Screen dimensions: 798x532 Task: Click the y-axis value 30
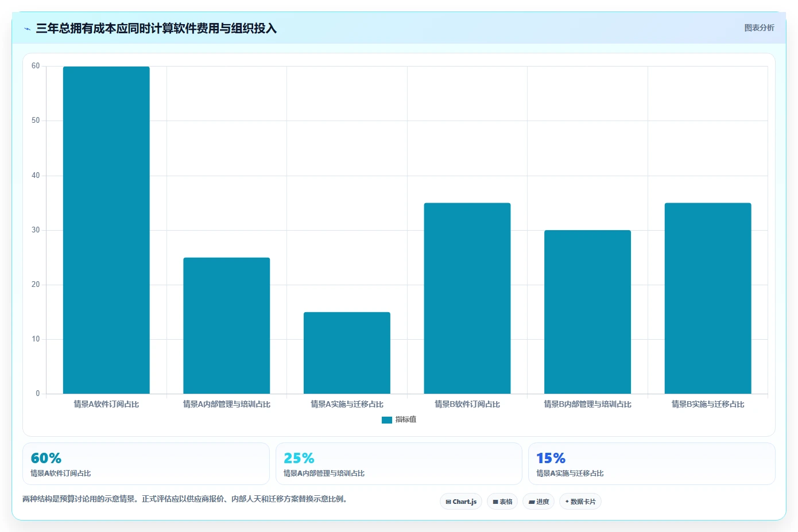click(x=36, y=230)
